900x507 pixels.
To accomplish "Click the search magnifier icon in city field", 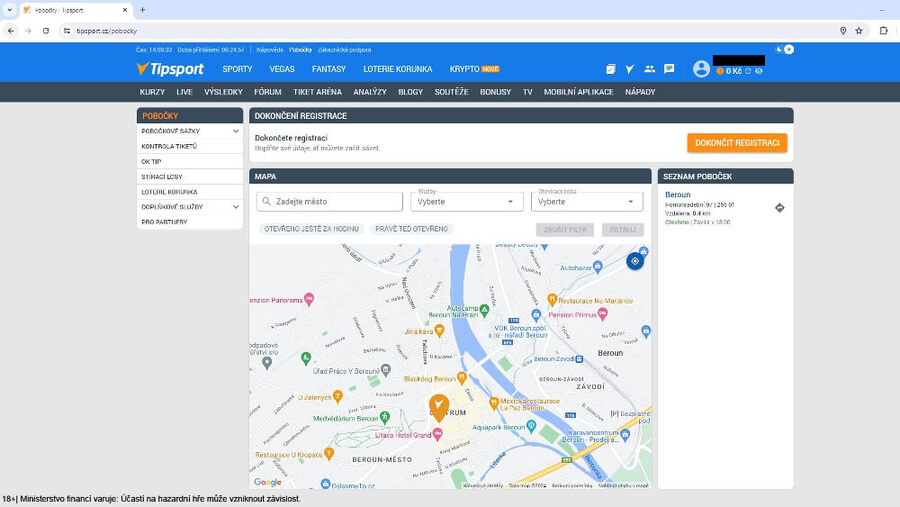I will (266, 202).
